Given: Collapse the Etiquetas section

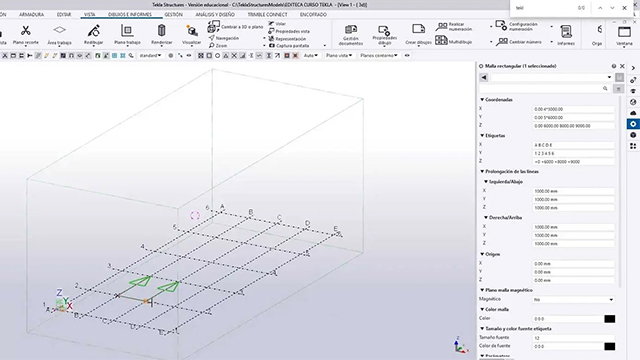Looking at the screenshot, I should [482, 136].
